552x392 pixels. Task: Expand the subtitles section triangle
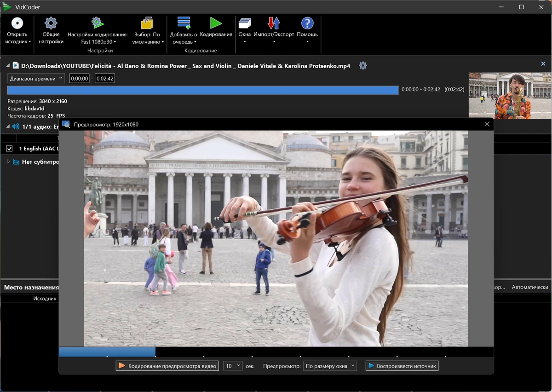point(8,162)
